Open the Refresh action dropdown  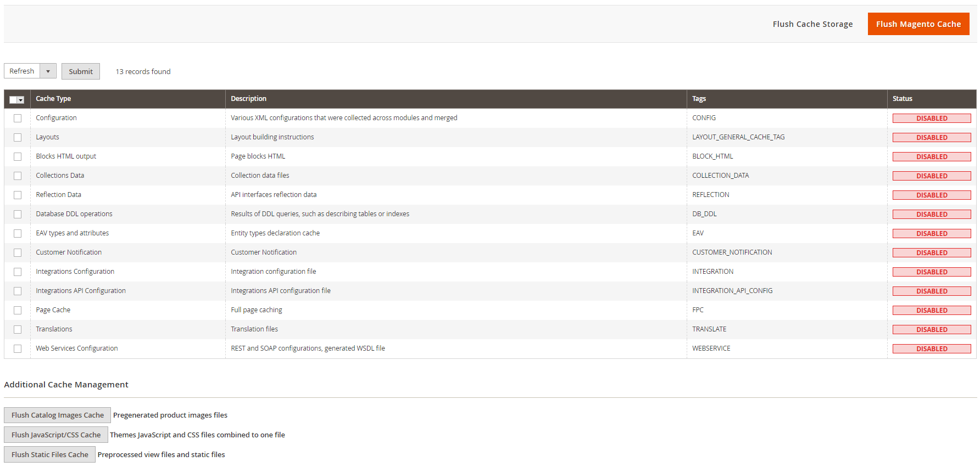48,71
